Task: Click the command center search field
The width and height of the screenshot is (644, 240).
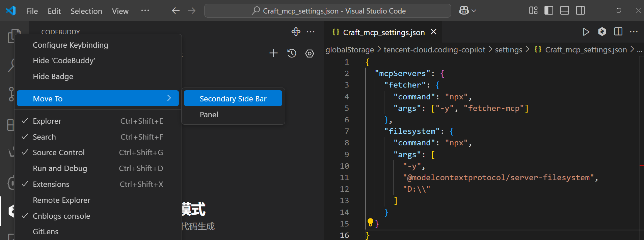Action: 327,11
